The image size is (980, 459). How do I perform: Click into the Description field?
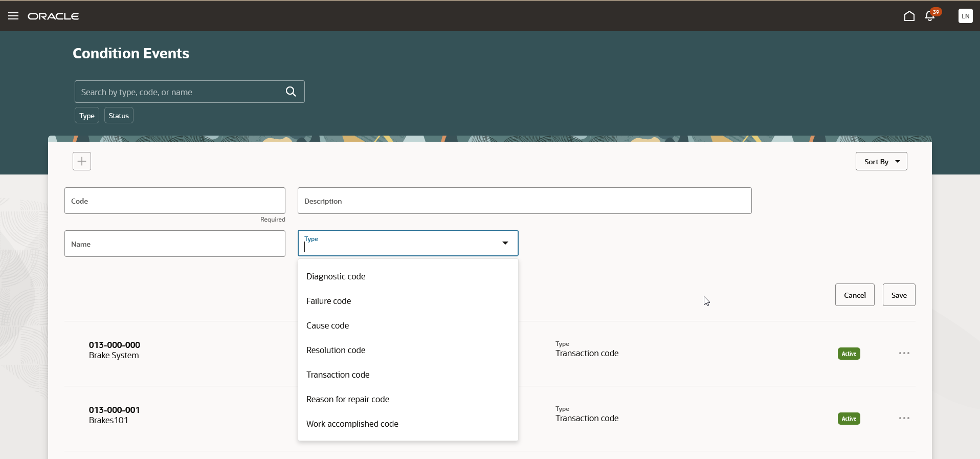coord(525,201)
